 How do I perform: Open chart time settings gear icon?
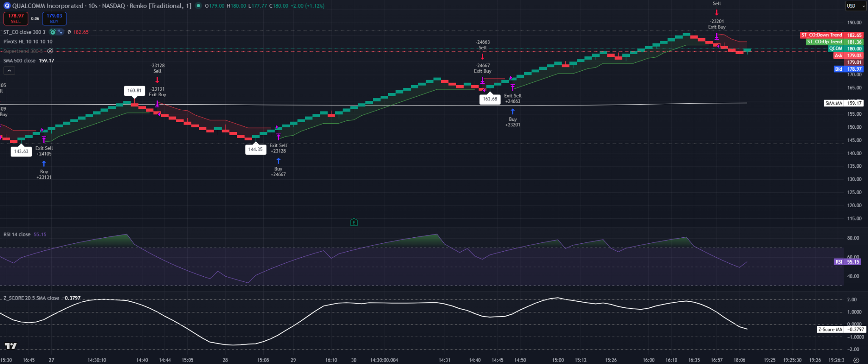(x=856, y=360)
